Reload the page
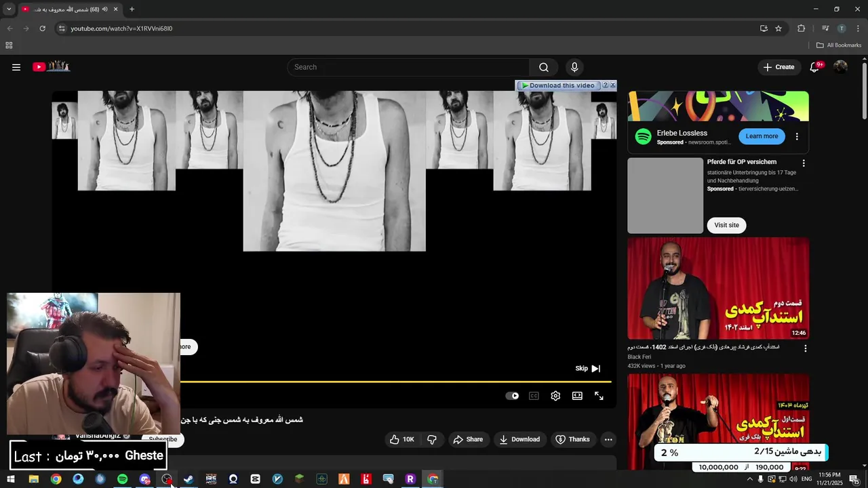868x488 pixels. 42,28
